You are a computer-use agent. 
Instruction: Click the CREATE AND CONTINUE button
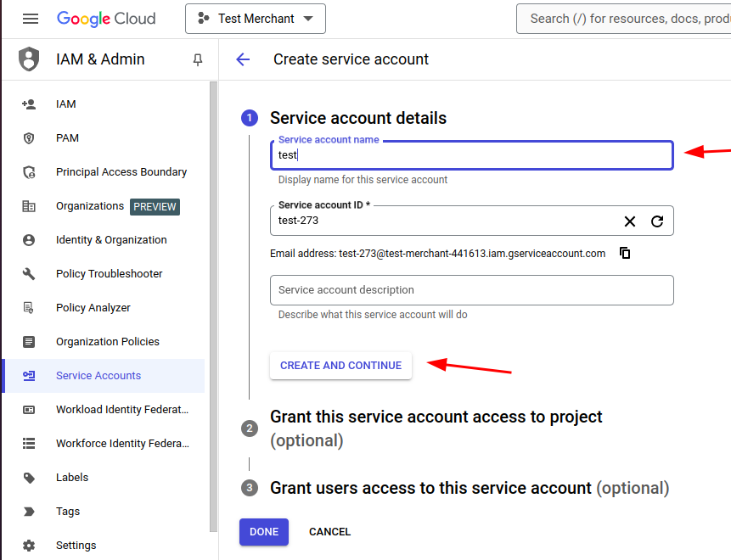coord(340,366)
